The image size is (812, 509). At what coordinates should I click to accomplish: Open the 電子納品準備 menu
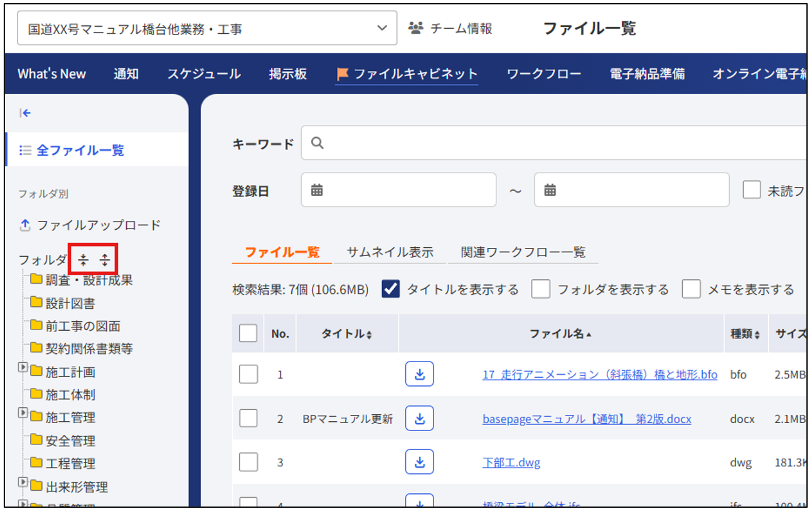click(648, 74)
